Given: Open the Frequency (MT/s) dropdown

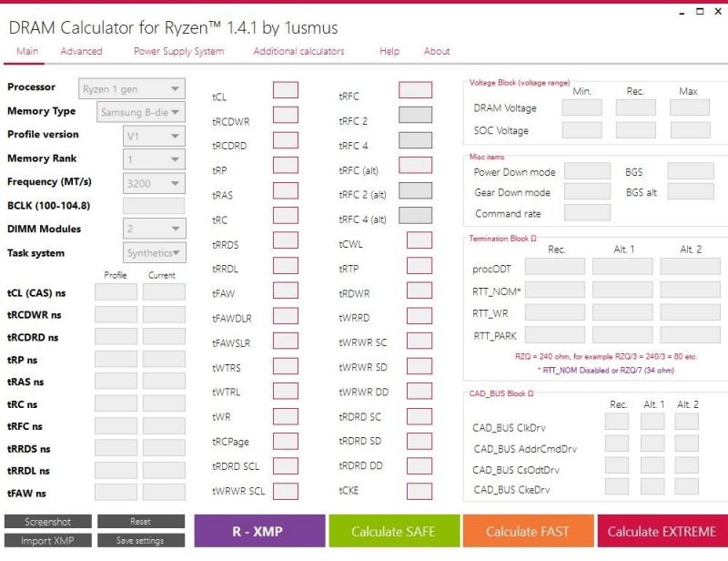Looking at the screenshot, I should pyautogui.click(x=154, y=183).
